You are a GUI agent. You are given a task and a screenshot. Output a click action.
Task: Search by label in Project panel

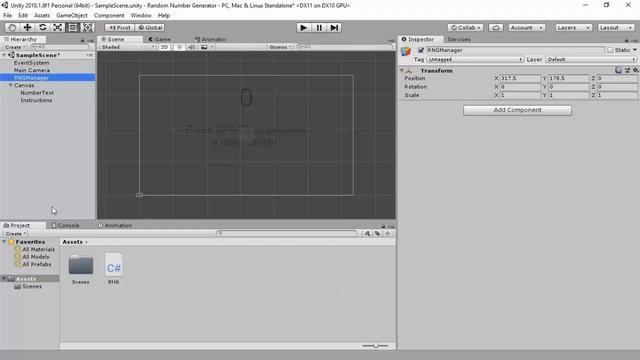point(378,233)
